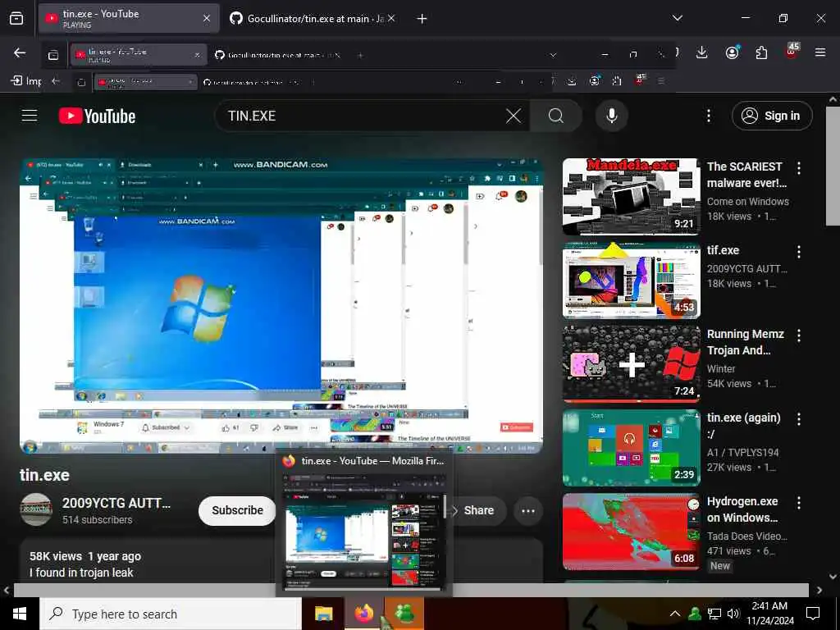Go back using the browser back arrow

coord(20,52)
